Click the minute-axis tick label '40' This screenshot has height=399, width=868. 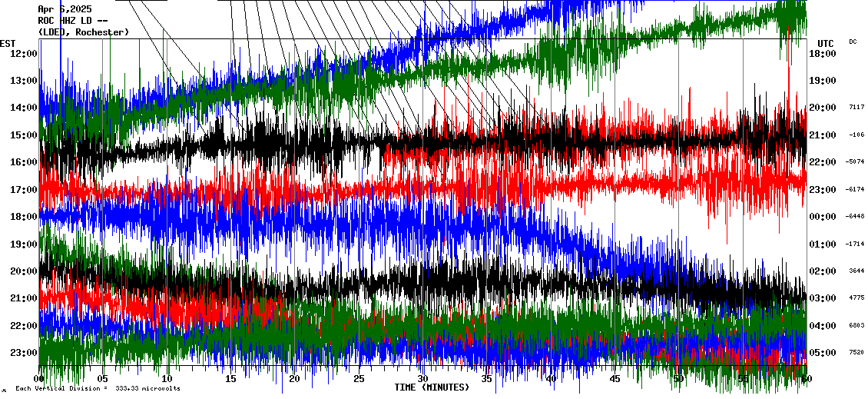(x=551, y=379)
